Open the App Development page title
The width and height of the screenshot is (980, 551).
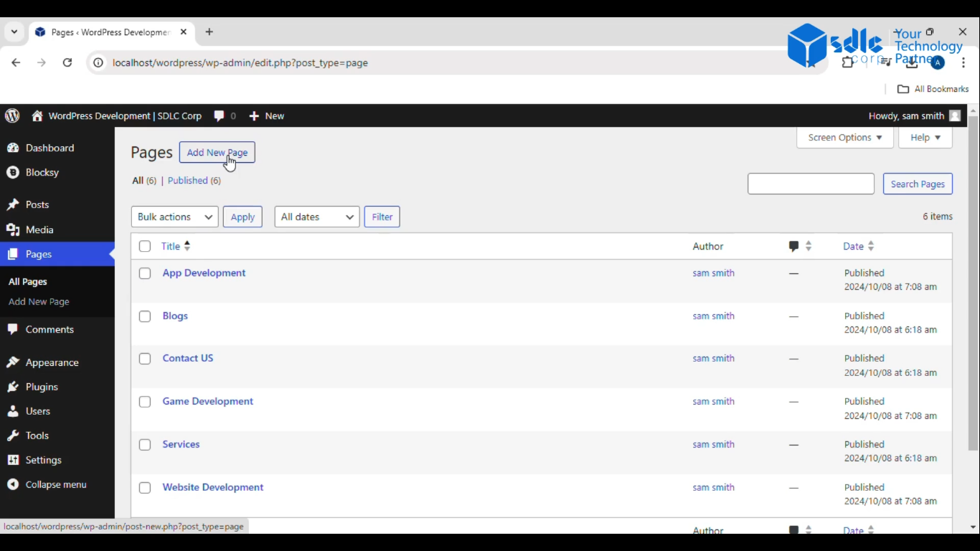(204, 273)
